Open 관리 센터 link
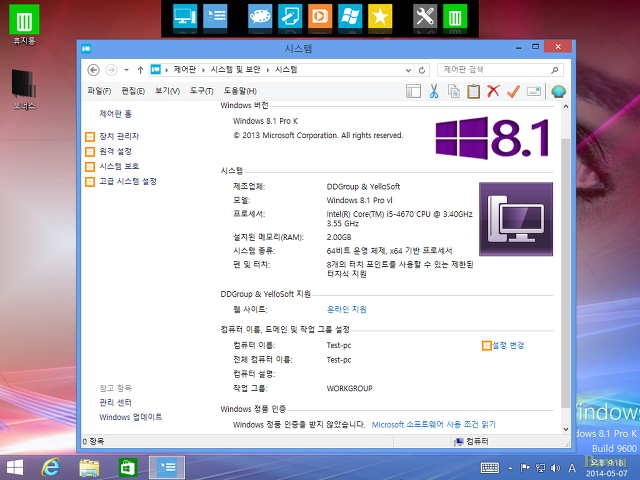Image resolution: width=640 pixels, height=480 pixels. [x=116, y=402]
